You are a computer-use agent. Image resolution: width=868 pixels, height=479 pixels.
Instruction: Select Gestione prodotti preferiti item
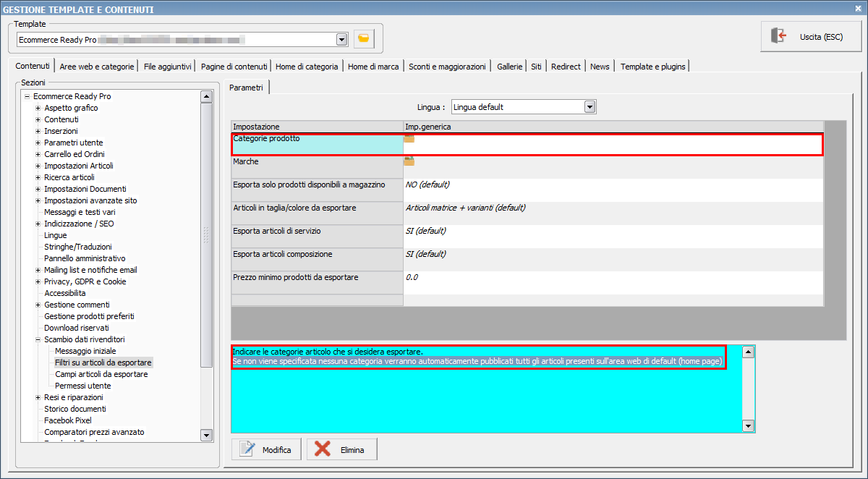tap(89, 316)
